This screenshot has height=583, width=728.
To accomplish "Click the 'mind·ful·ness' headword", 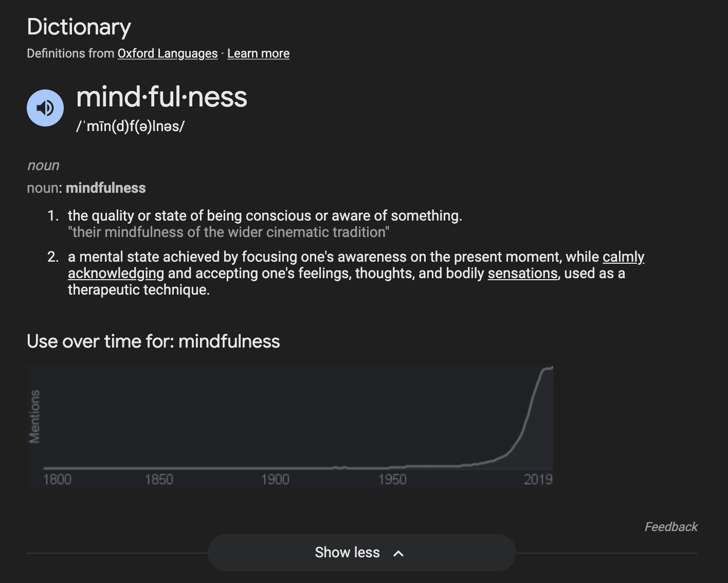I will coord(161,97).
